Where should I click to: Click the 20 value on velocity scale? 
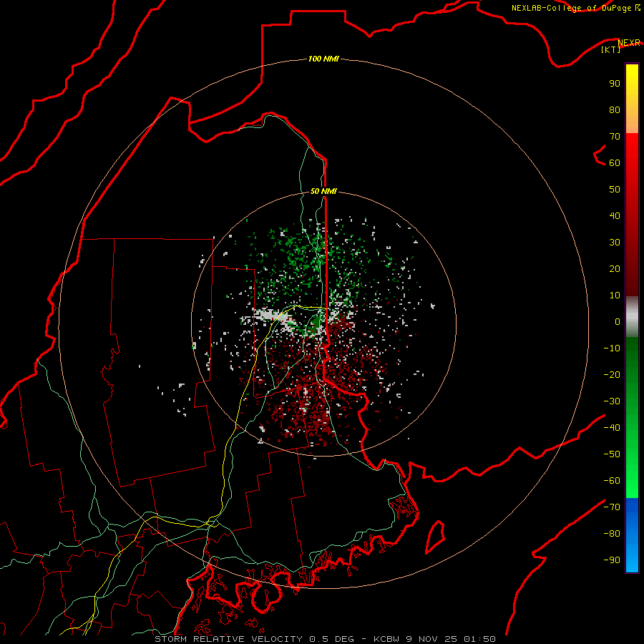[615, 269]
